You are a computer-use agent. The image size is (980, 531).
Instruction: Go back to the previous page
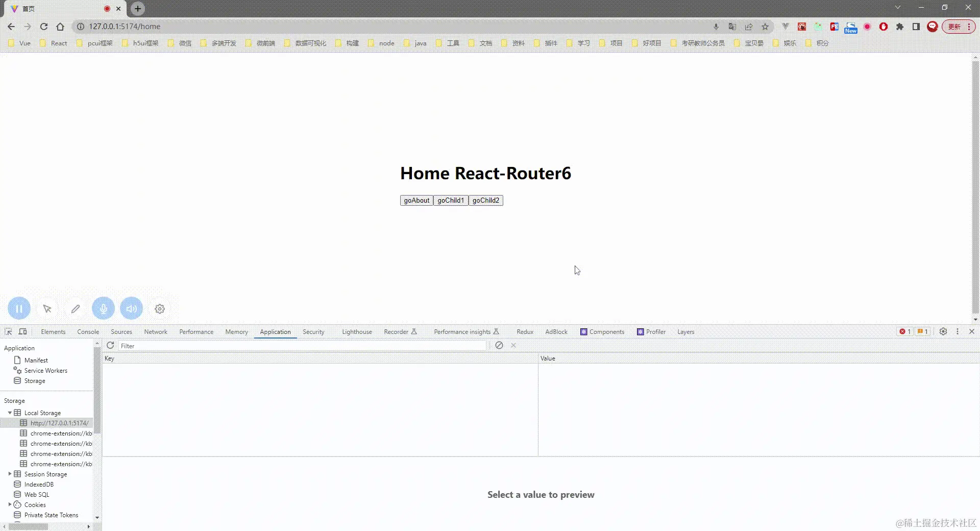(x=11, y=27)
